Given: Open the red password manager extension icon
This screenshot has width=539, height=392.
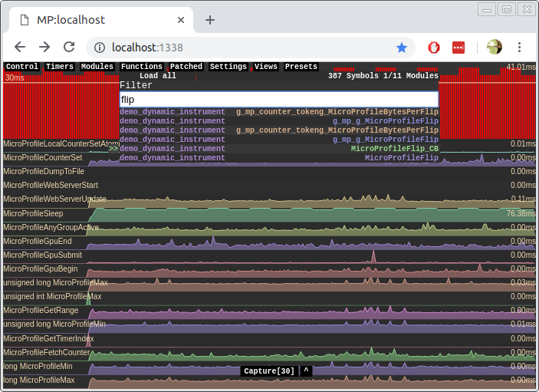Looking at the screenshot, I should pyautogui.click(x=458, y=48).
